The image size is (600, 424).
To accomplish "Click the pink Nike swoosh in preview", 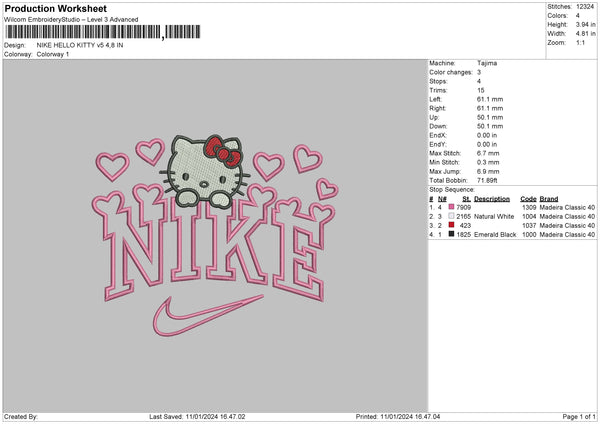I will pyautogui.click(x=208, y=316).
